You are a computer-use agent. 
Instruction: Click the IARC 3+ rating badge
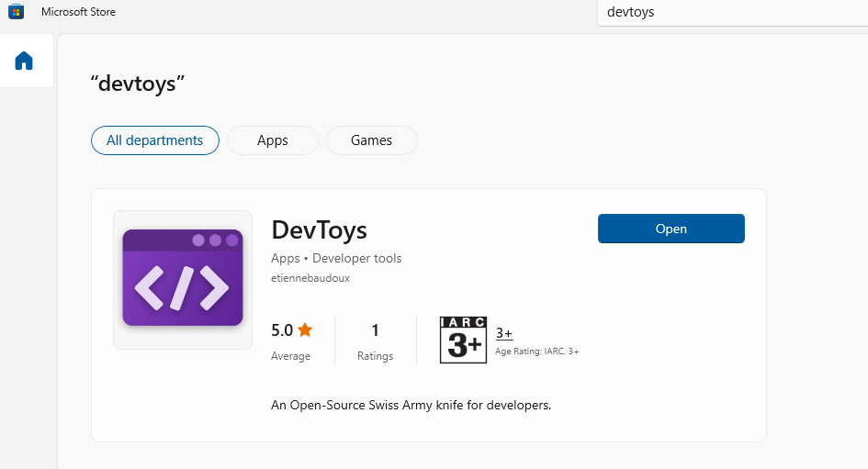pos(463,340)
